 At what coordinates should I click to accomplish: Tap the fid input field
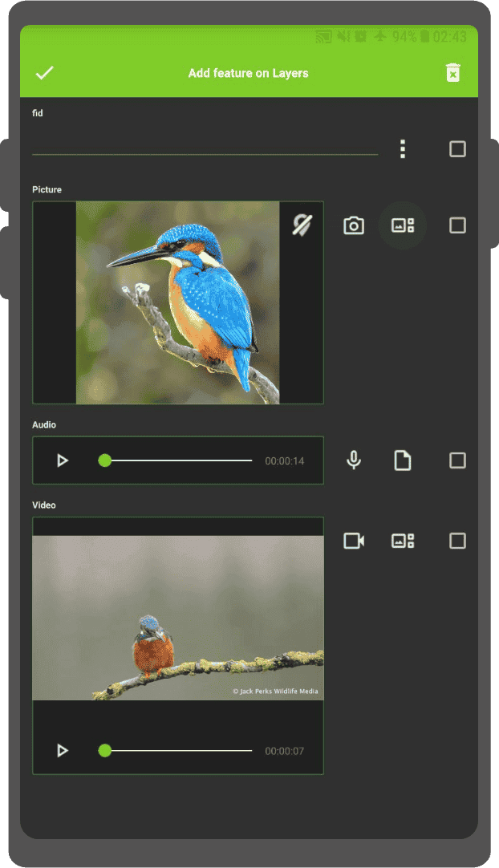(x=205, y=144)
